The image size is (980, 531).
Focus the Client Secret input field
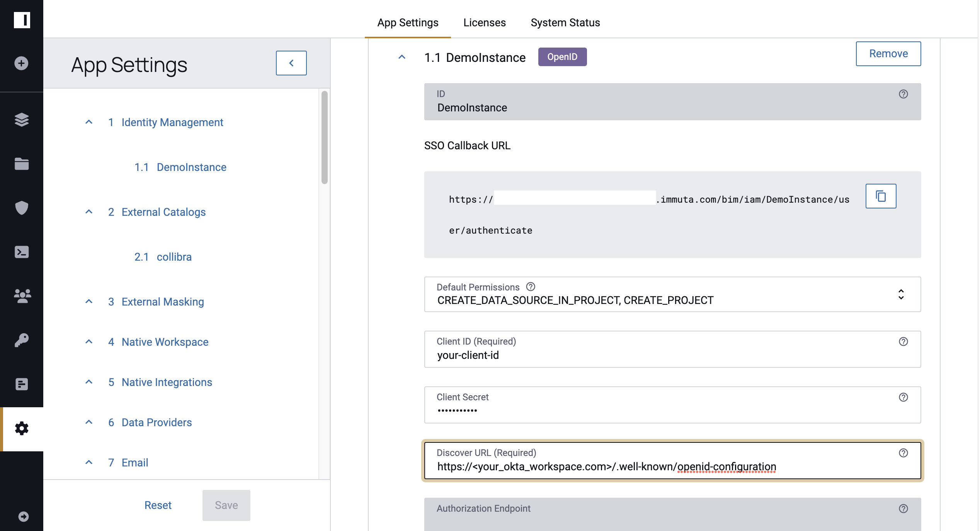[672, 405]
